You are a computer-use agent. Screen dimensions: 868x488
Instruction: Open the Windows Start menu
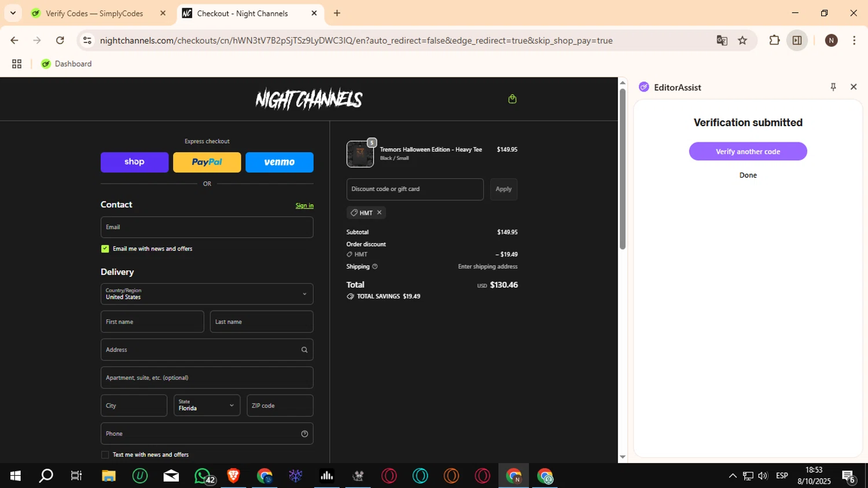point(15,476)
